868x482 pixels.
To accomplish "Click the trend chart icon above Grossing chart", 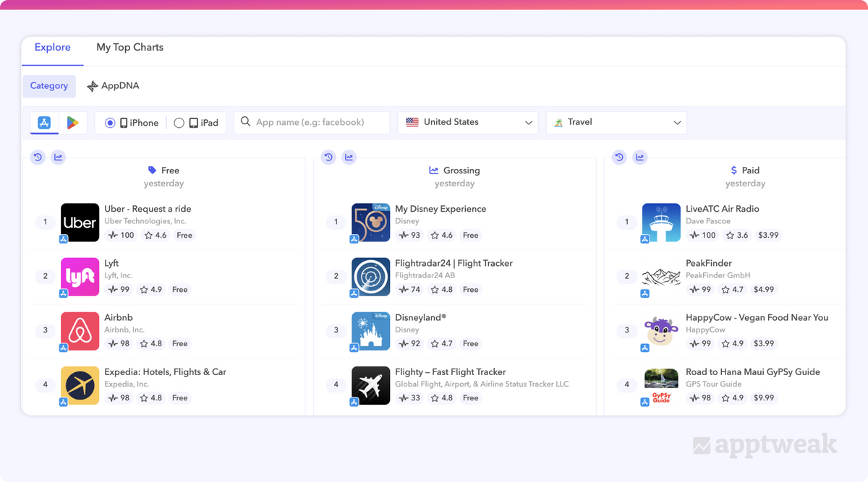I will point(349,157).
